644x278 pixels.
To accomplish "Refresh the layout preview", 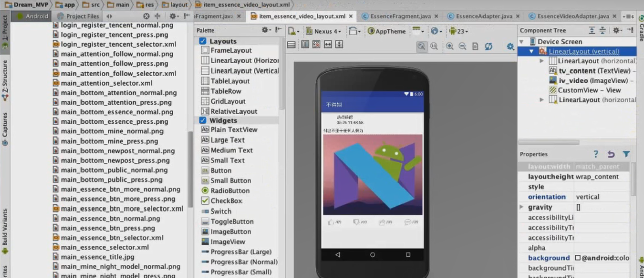I will click(x=488, y=46).
